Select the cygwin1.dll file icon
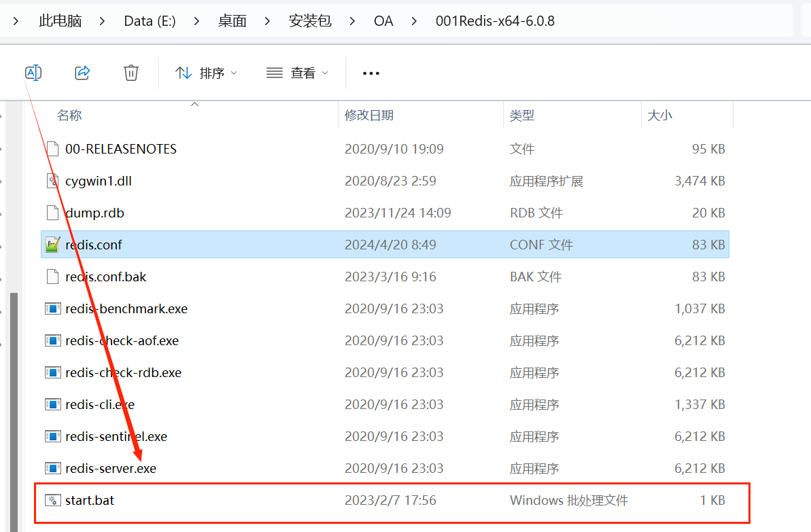The image size is (811, 532). click(53, 181)
